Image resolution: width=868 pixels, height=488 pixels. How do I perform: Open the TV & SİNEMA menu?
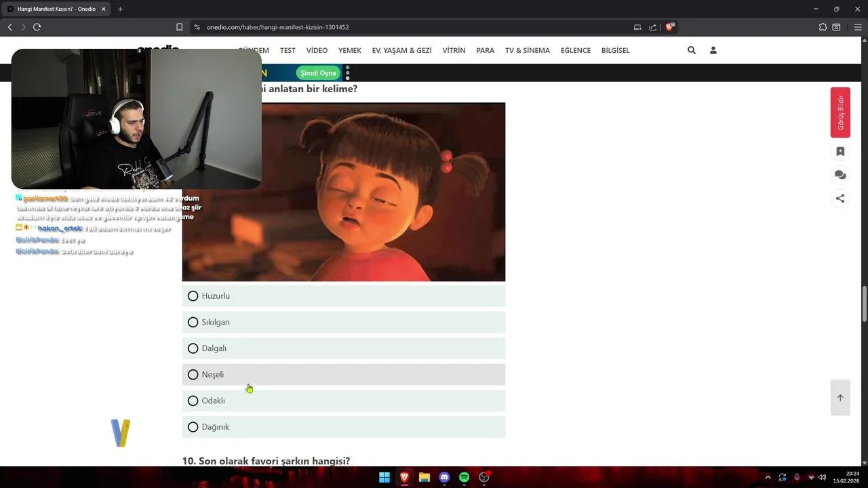pyautogui.click(x=528, y=50)
